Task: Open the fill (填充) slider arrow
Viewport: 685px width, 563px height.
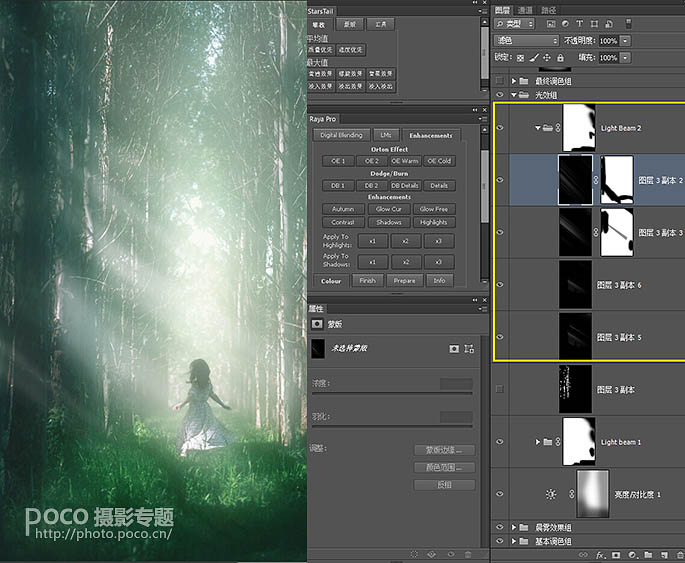Action: coord(626,58)
